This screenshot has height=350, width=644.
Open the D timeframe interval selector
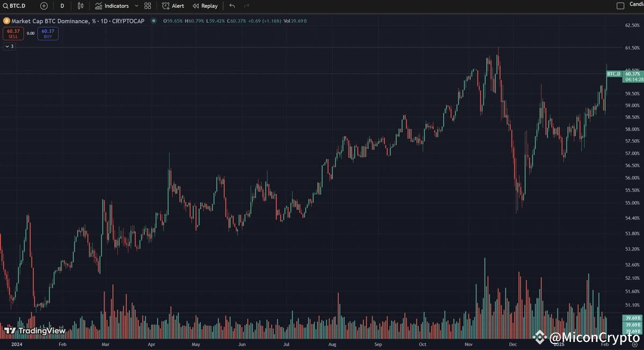point(62,6)
